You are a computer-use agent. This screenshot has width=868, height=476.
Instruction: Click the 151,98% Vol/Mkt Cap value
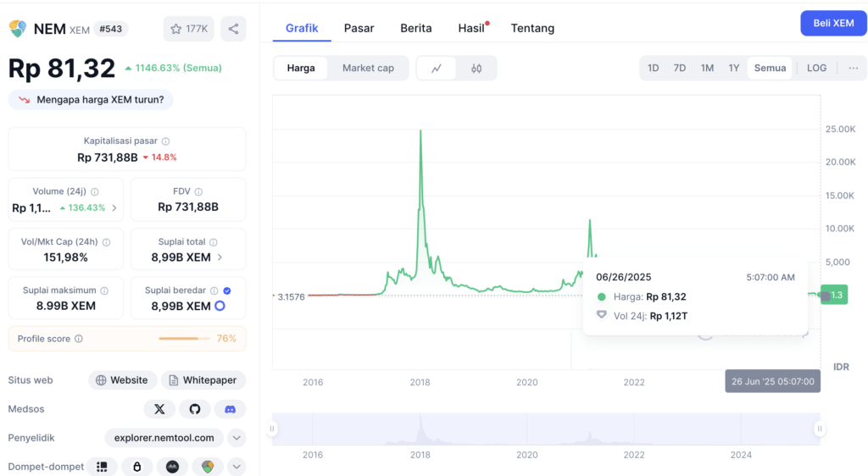[66, 257]
